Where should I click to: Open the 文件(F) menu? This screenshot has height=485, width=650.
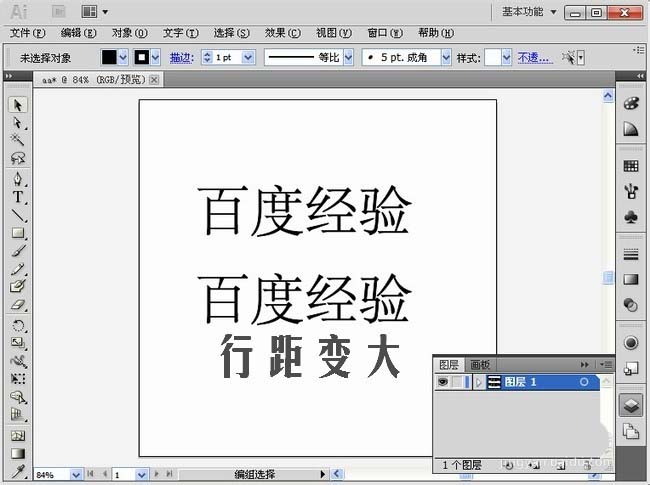pos(27,33)
